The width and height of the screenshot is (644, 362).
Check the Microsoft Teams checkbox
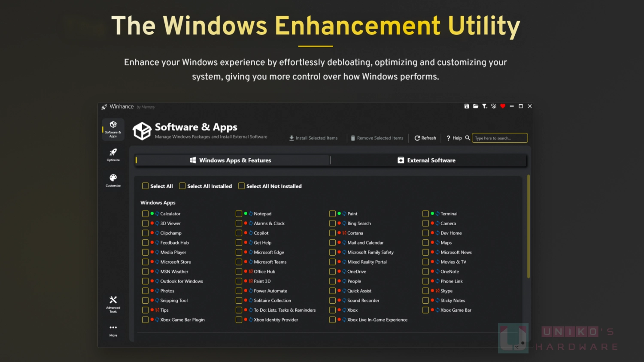click(239, 262)
